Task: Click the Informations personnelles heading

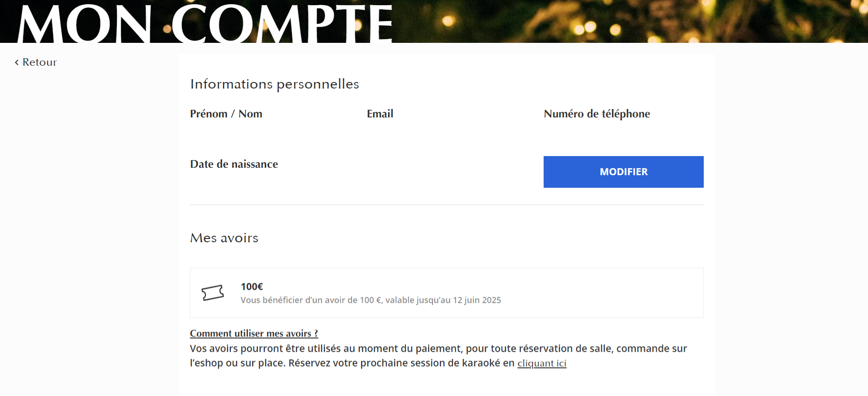Action: [x=275, y=84]
